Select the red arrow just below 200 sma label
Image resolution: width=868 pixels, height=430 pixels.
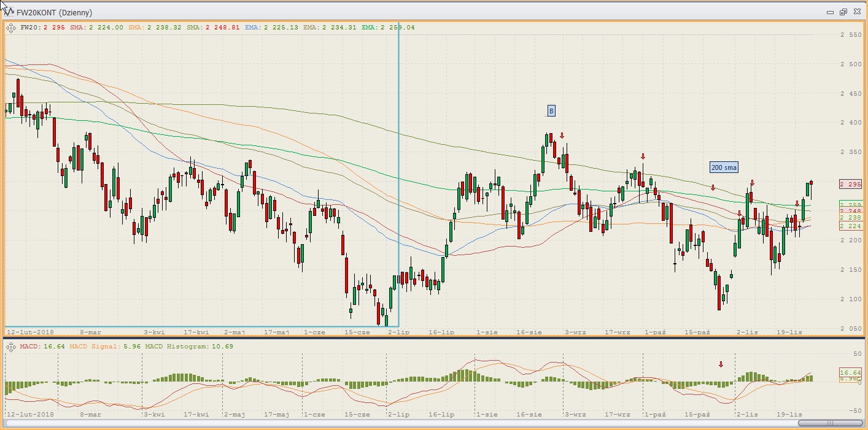point(713,188)
